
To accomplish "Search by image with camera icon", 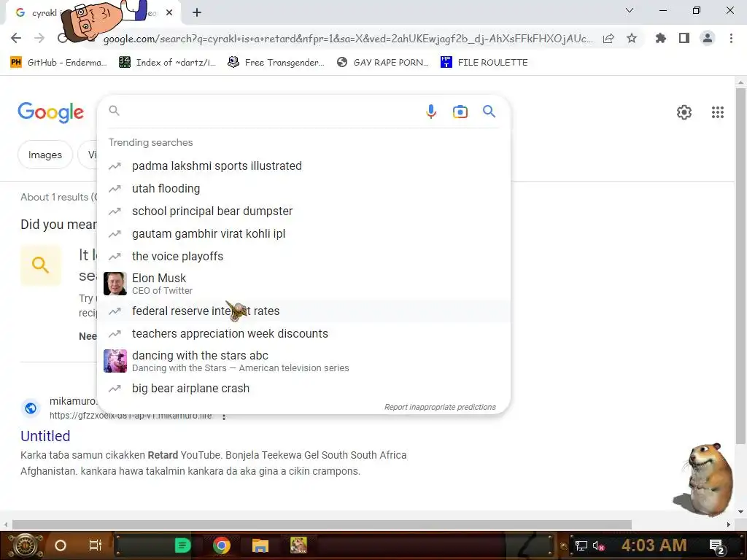I will (460, 112).
